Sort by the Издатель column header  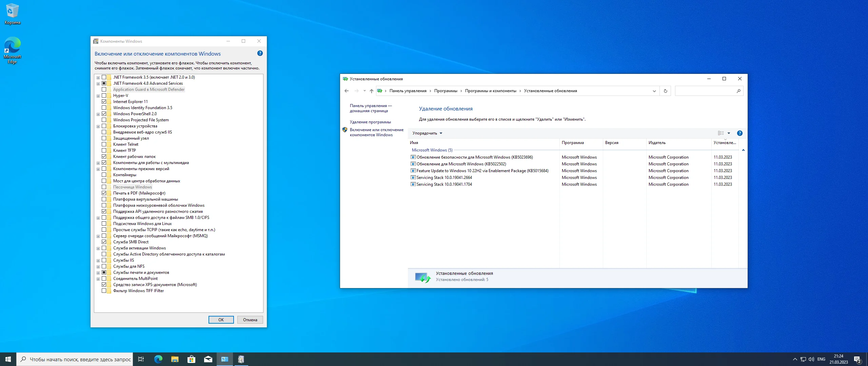coord(657,143)
